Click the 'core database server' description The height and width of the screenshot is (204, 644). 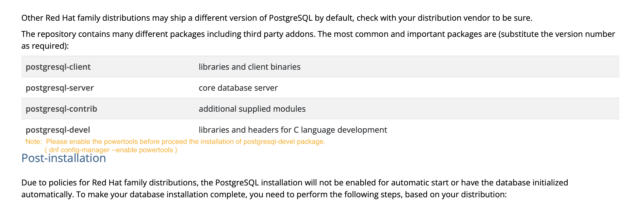tap(238, 88)
